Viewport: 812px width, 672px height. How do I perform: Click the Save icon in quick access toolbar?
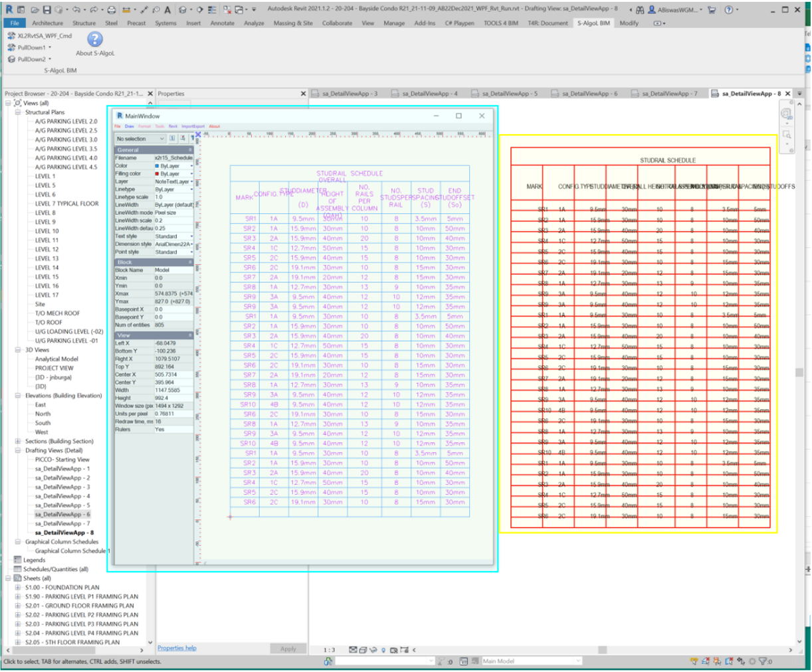[x=47, y=10]
